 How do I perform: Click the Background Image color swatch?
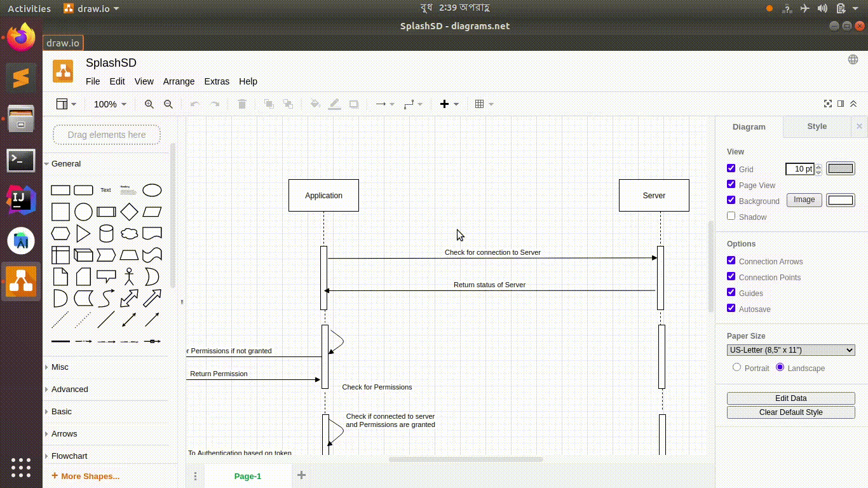[x=840, y=200]
